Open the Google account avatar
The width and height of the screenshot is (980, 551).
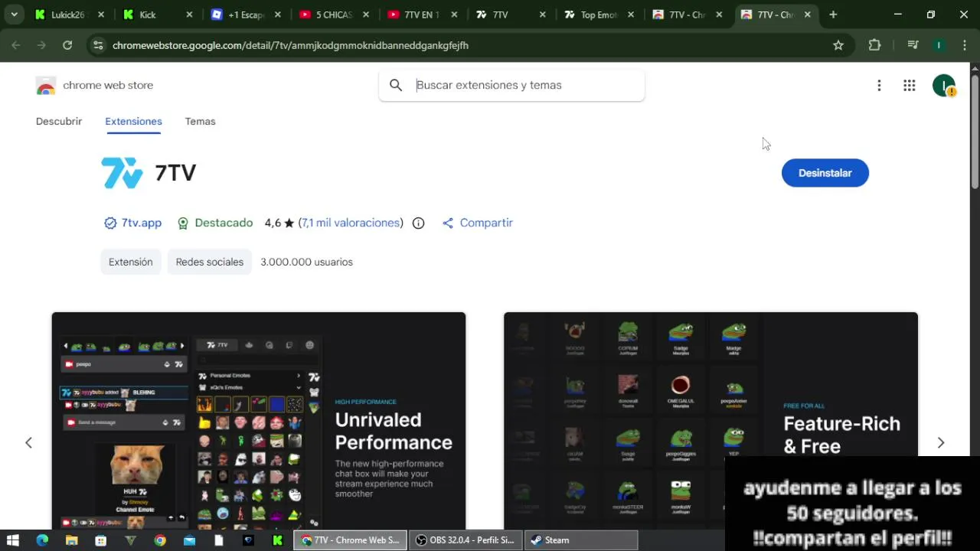pos(943,86)
